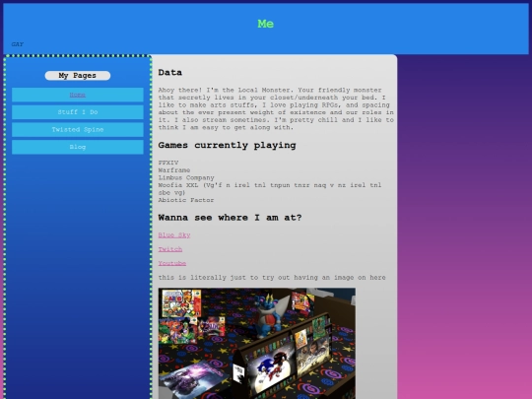This screenshot has height=399, width=532.
Task: Go to the Stuff I Do page
Action: click(x=78, y=112)
